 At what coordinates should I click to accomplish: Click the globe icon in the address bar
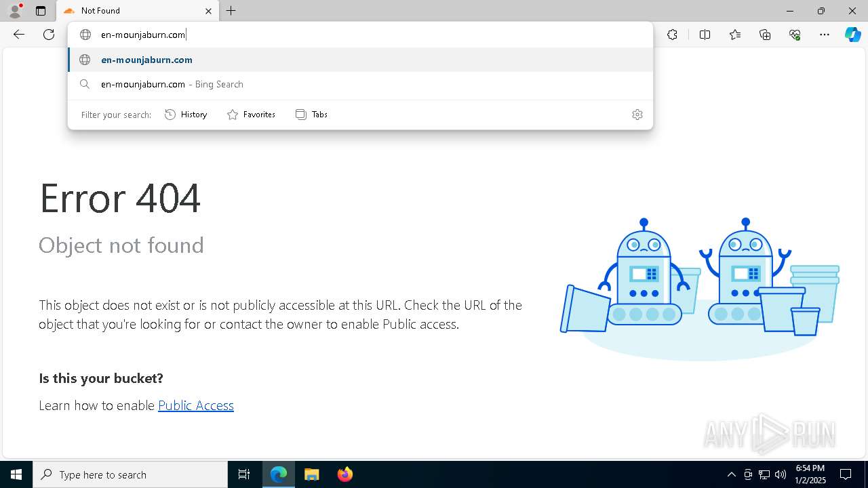point(85,35)
